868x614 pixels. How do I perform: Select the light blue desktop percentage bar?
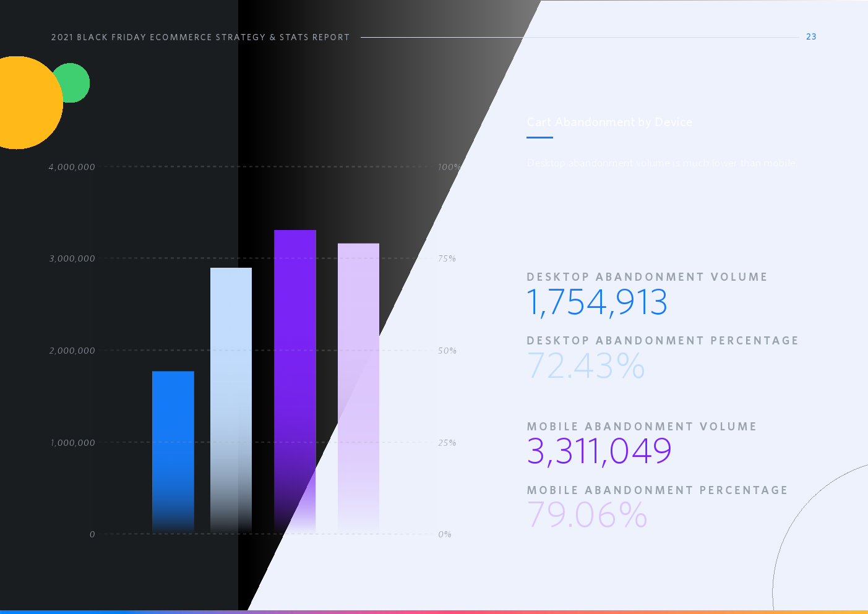click(x=231, y=399)
